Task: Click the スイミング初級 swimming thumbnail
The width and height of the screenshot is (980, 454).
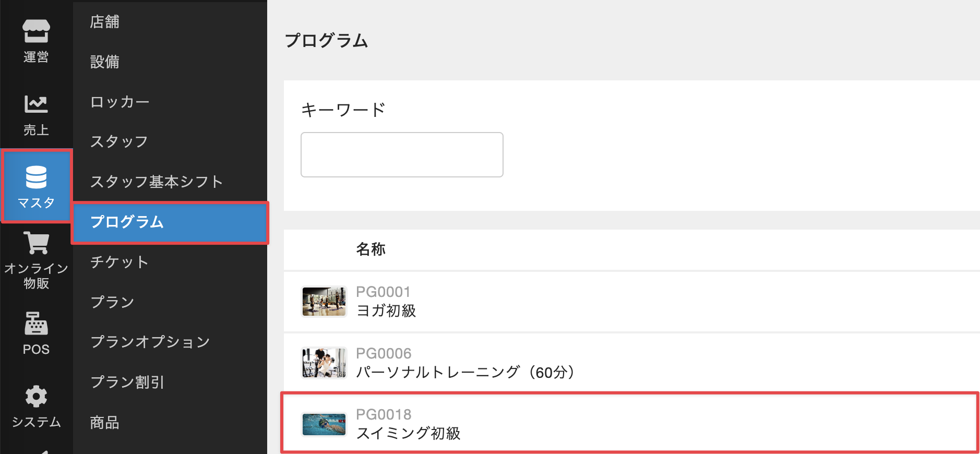Action: (324, 424)
